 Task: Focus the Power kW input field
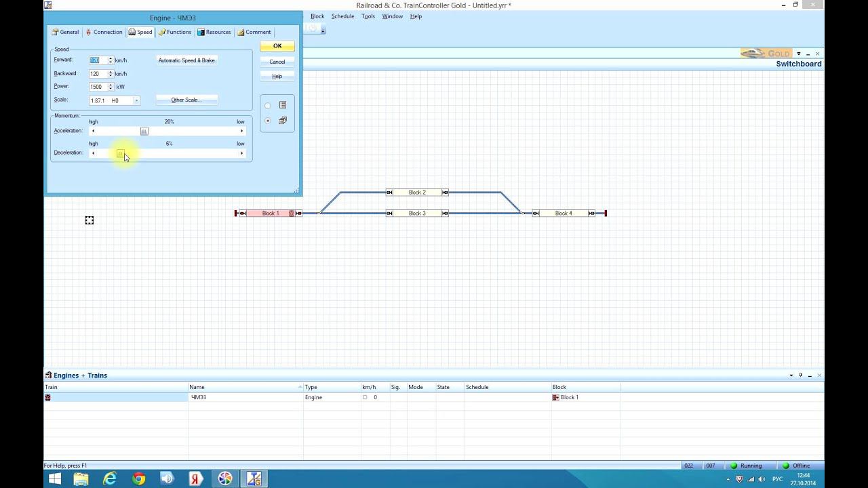pos(98,87)
